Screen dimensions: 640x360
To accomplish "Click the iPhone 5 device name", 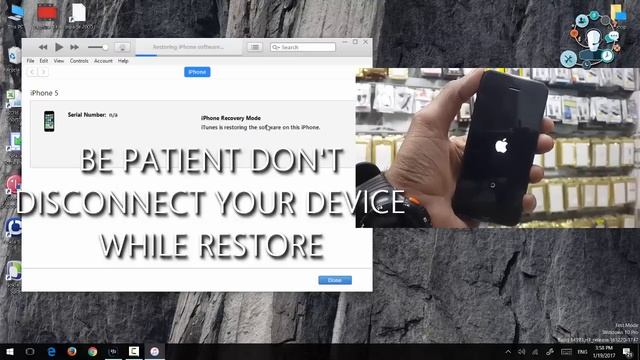I will (44, 93).
